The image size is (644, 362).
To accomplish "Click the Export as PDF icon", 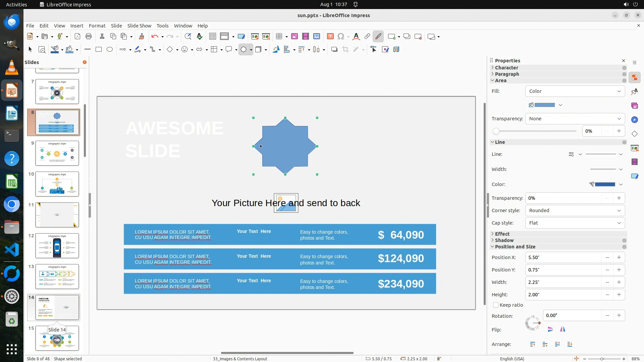I will [x=77, y=37].
